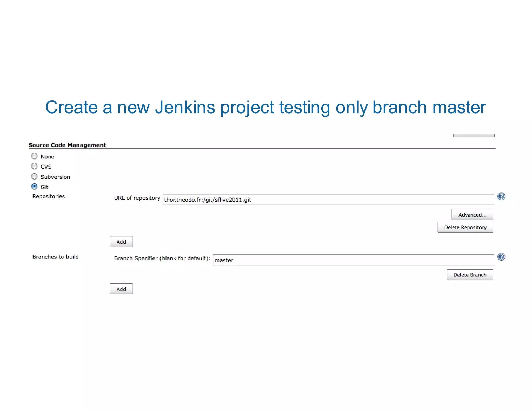Open help for URL of repository
The image size is (532, 411).
(501, 196)
